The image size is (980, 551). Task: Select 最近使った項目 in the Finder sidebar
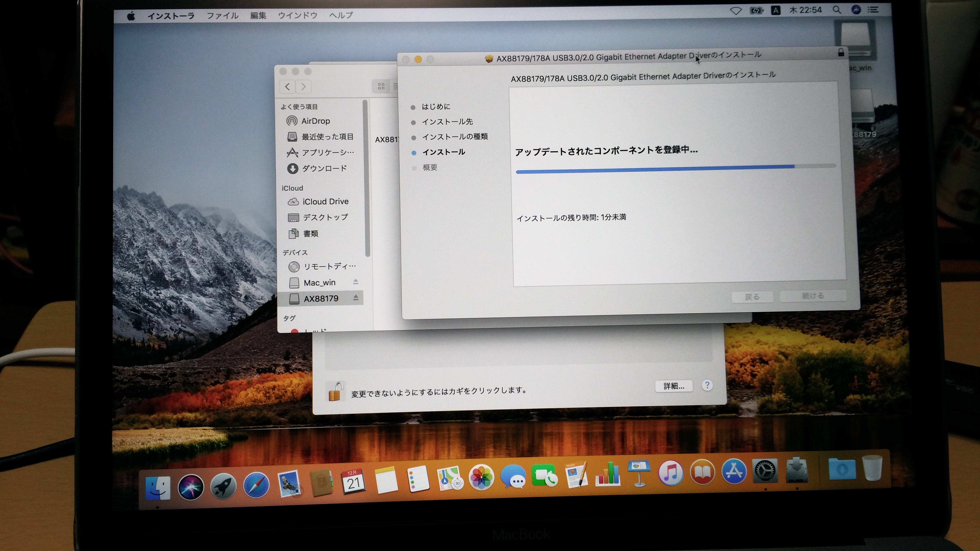point(320,137)
